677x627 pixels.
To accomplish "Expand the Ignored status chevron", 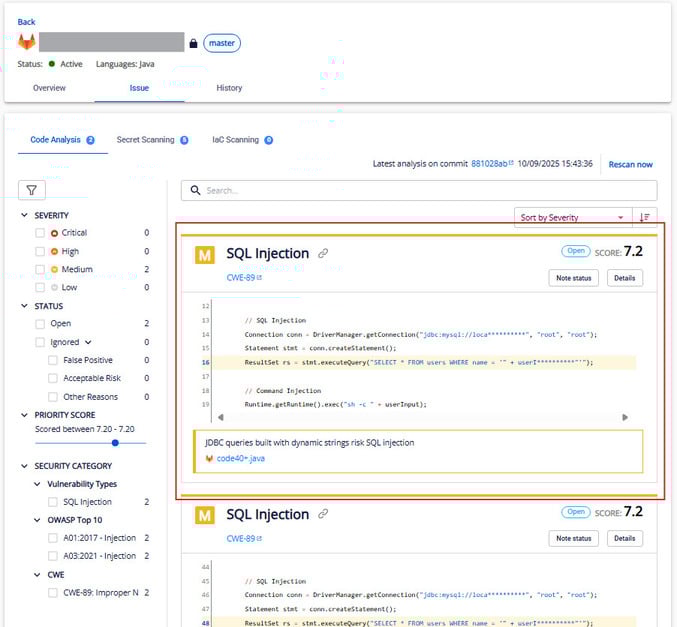I will coord(88,342).
